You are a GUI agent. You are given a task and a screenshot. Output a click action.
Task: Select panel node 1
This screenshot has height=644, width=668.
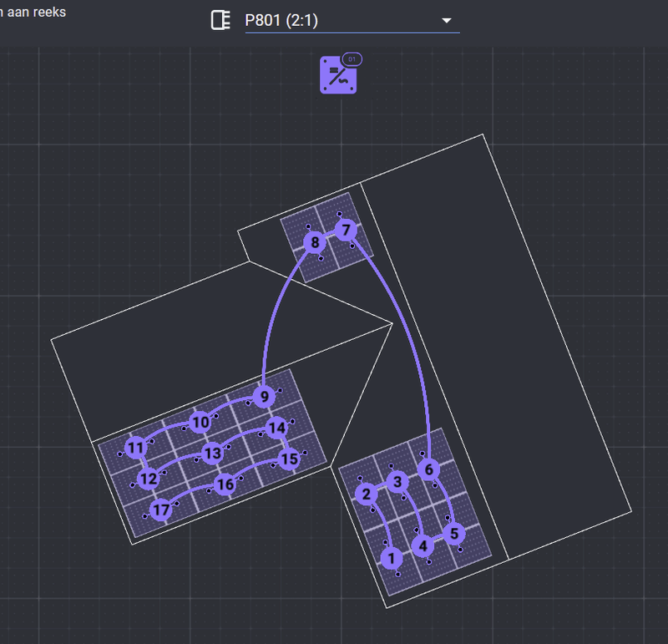click(x=392, y=558)
